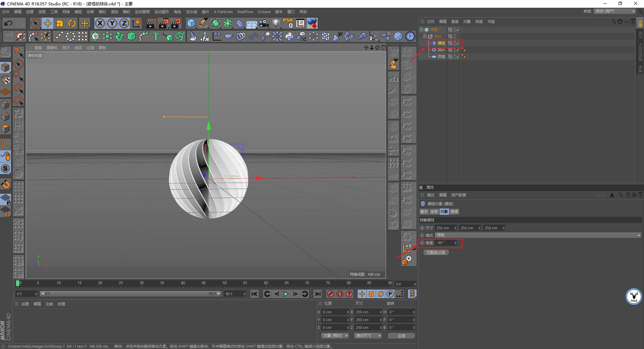Image resolution: width=644 pixels, height=349 pixels.
Task: Switch to the 坐标 tab in Attributes
Action: click(433, 211)
